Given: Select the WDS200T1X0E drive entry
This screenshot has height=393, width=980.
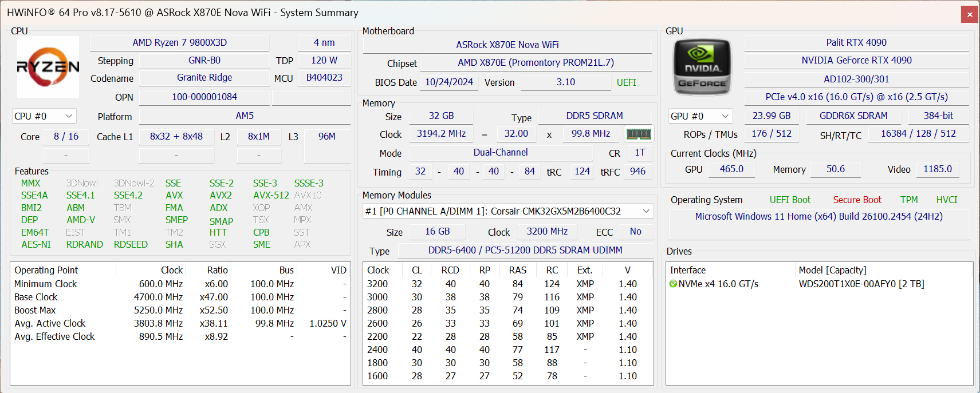Looking at the screenshot, I should click(861, 284).
